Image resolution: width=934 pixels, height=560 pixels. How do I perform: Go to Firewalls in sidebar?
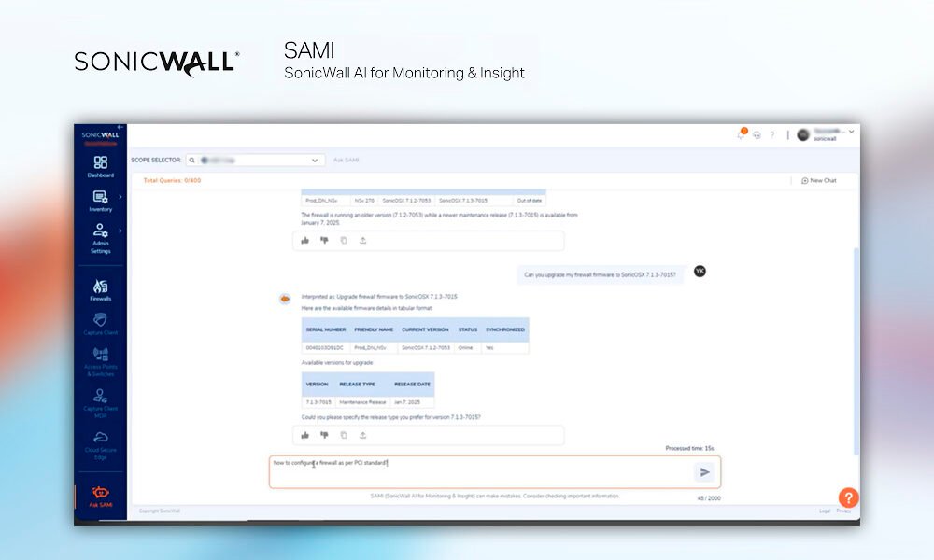pos(101,290)
